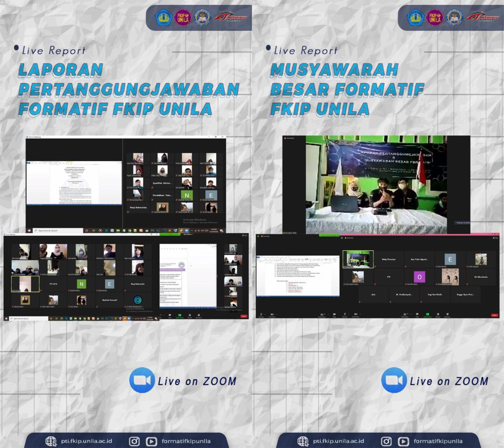Image resolution: width=504 pixels, height=448 pixels.
Task: Click the Engga Ryan participant tile
Action: (466, 294)
